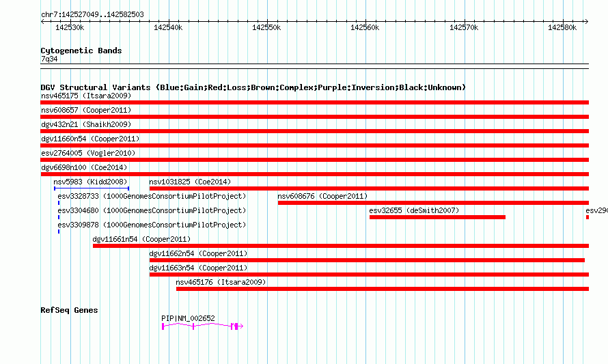This screenshot has width=608, height=364.
Task: Click the nsv465175 (Itsara2009) variant label
Action: pos(86,96)
